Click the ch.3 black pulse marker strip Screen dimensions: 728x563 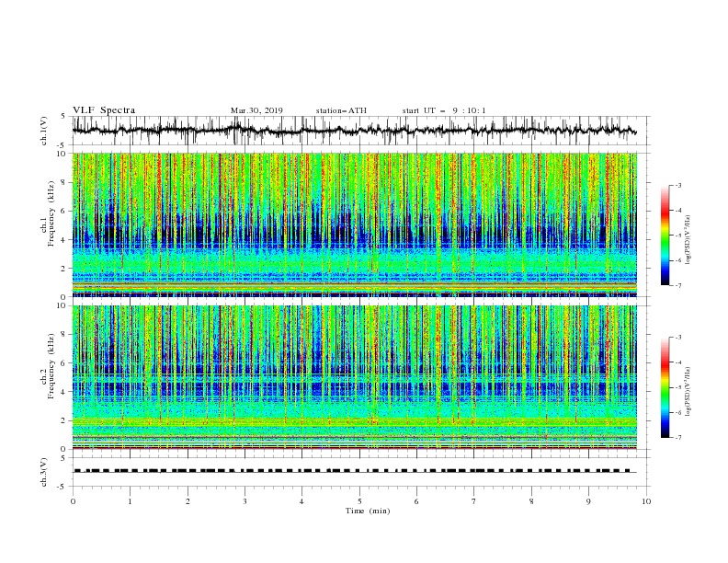click(352, 471)
